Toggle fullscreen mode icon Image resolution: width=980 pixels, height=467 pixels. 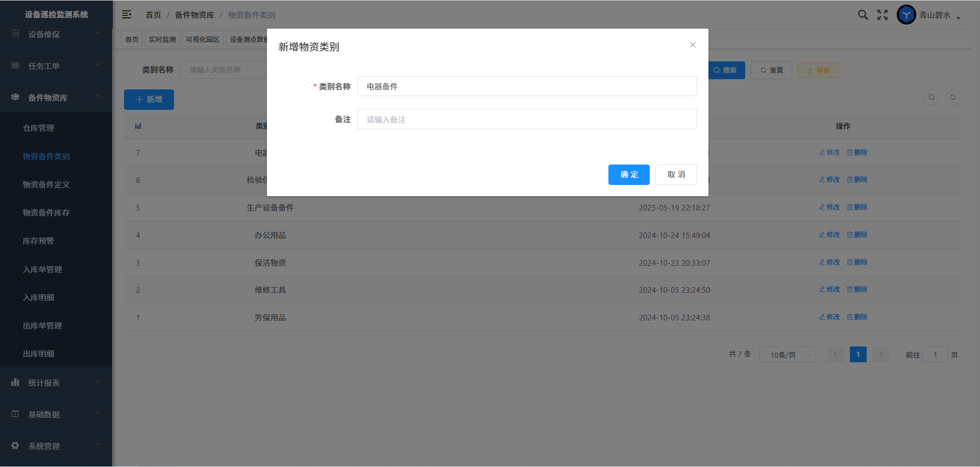[x=883, y=15]
